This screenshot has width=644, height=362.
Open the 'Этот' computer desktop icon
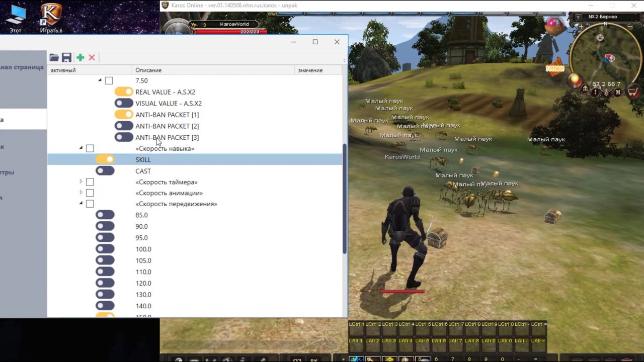[16, 18]
